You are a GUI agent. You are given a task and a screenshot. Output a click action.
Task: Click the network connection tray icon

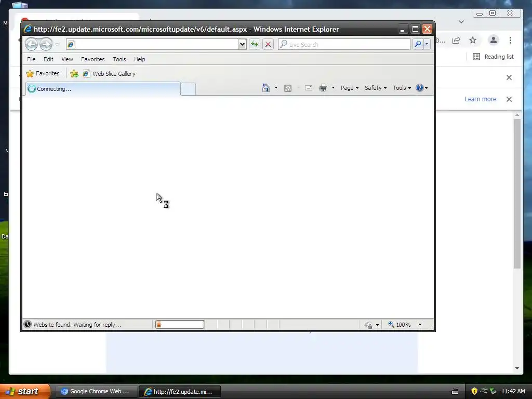[484, 391]
